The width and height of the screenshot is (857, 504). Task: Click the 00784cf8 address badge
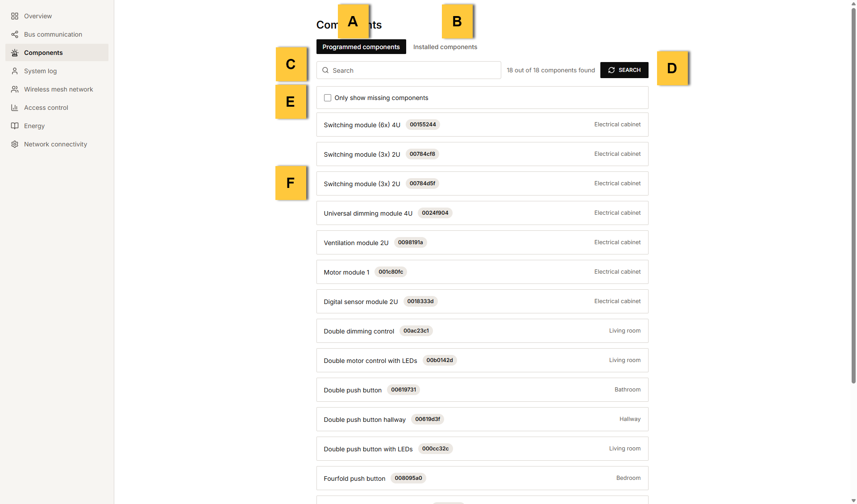tap(422, 154)
